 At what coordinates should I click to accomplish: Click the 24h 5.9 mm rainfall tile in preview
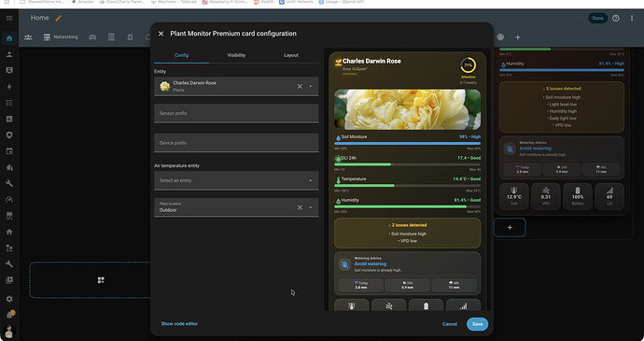[x=408, y=285]
